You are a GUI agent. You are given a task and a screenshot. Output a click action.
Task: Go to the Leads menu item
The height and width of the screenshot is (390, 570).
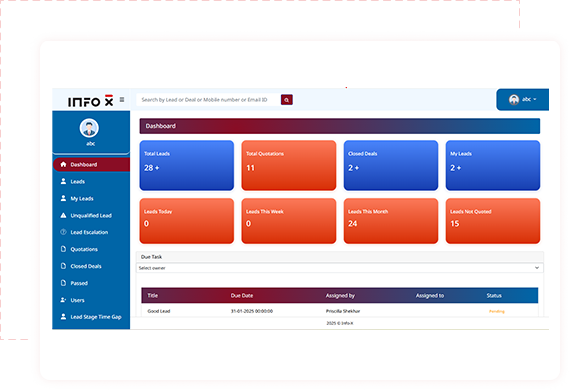tap(77, 181)
